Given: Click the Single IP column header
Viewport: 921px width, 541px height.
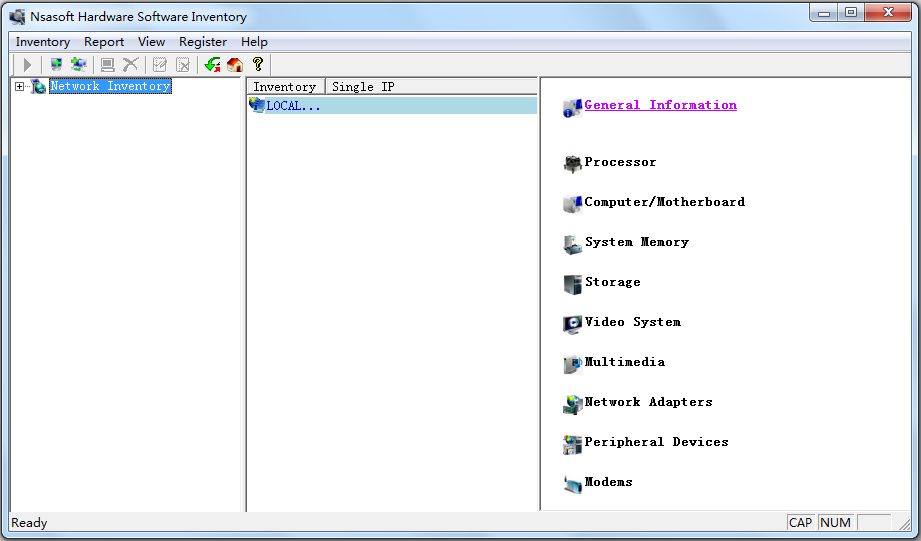Looking at the screenshot, I should pos(432,86).
